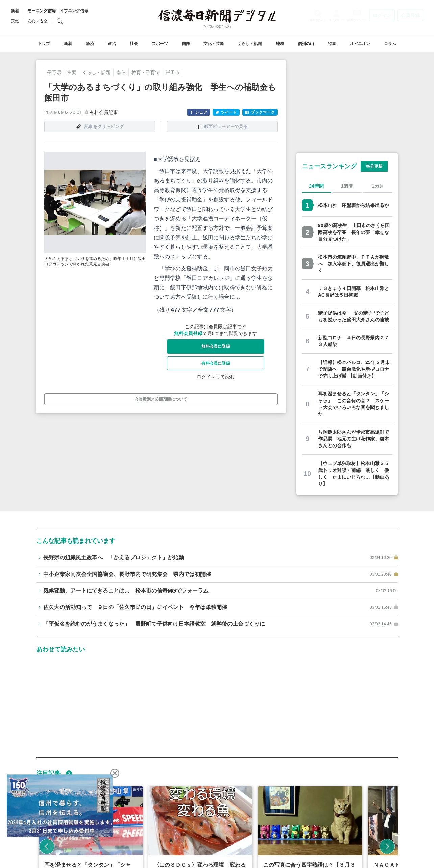
Task: Select 教育・子育て article tag
Action: pyautogui.click(x=145, y=72)
